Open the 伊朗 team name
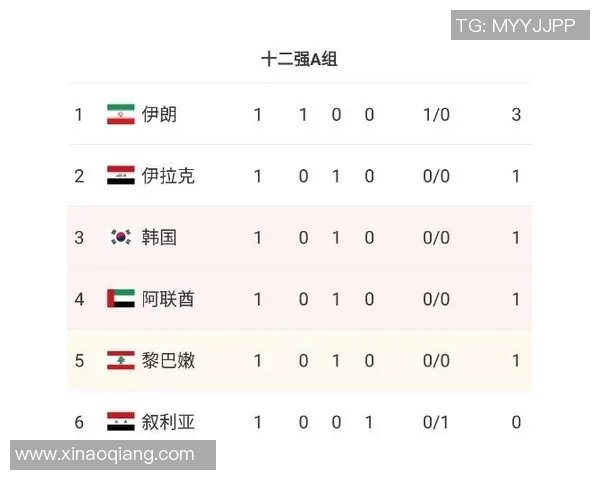 coord(159,114)
